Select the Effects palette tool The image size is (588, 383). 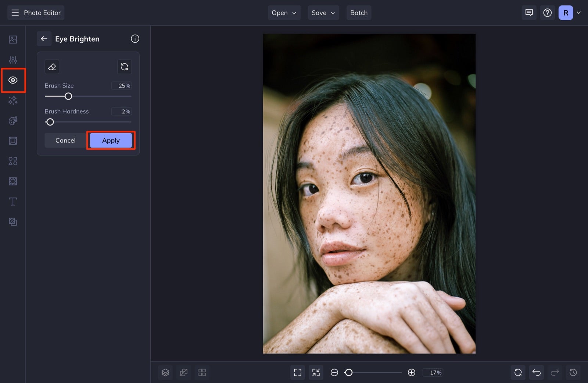click(x=13, y=121)
